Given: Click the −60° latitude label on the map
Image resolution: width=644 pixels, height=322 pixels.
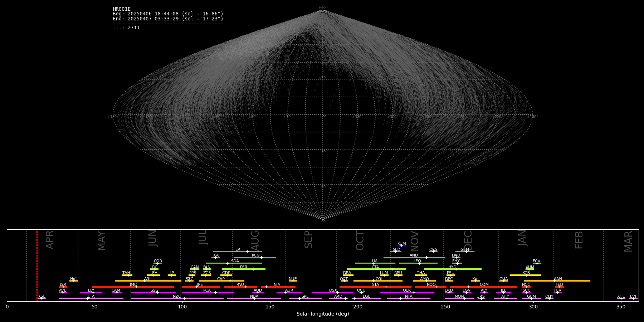Looking at the screenshot, I should (x=323, y=187).
